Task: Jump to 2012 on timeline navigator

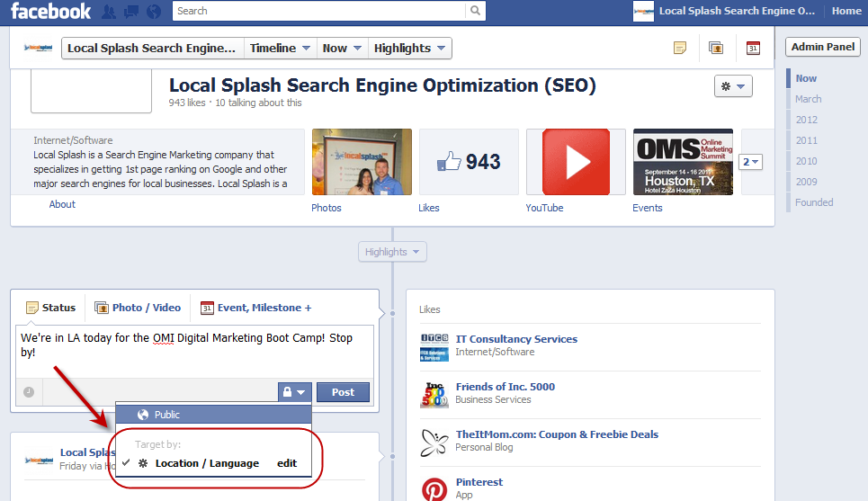Action: pos(807,120)
